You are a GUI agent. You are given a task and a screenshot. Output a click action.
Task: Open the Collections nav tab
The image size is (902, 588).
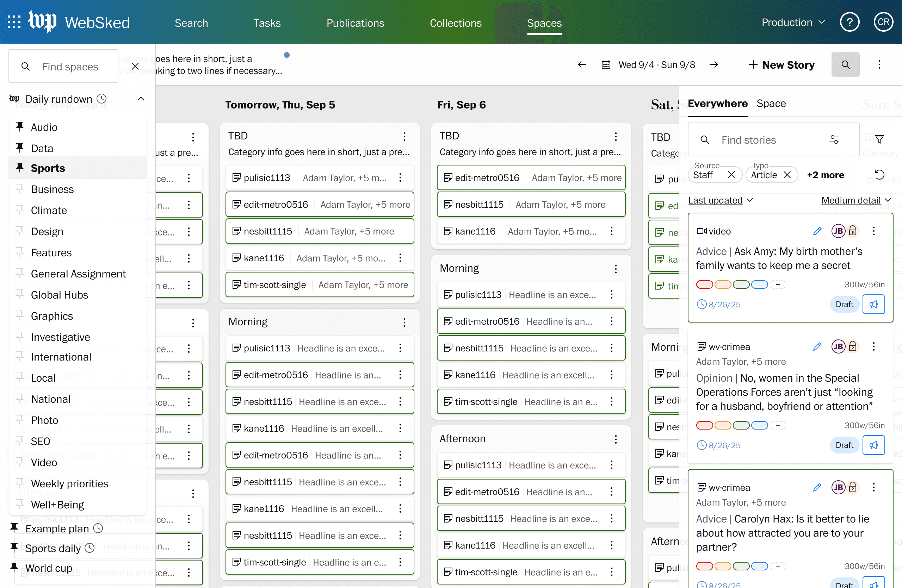pyautogui.click(x=456, y=23)
